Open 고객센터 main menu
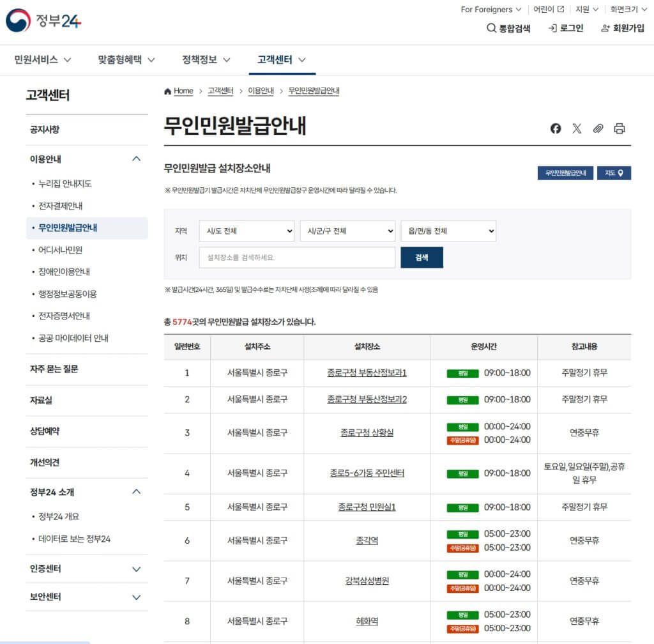This screenshot has width=654, height=644. pyautogui.click(x=282, y=59)
